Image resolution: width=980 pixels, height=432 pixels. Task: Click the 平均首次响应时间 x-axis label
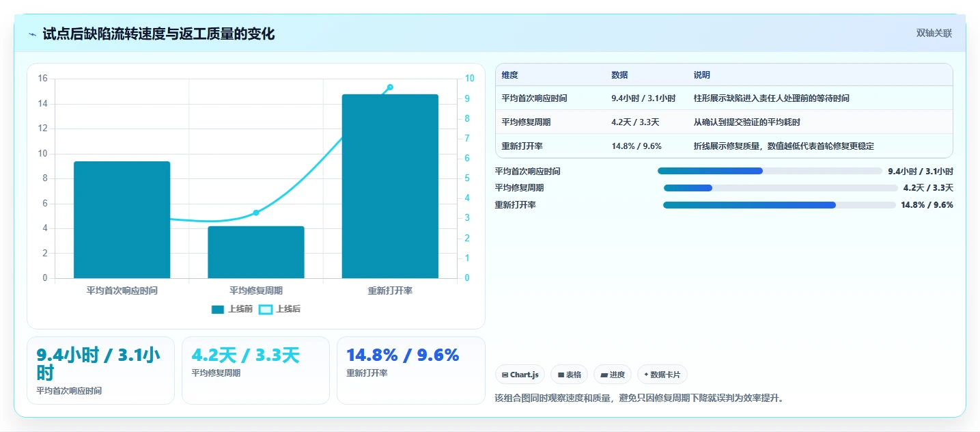tap(122, 291)
